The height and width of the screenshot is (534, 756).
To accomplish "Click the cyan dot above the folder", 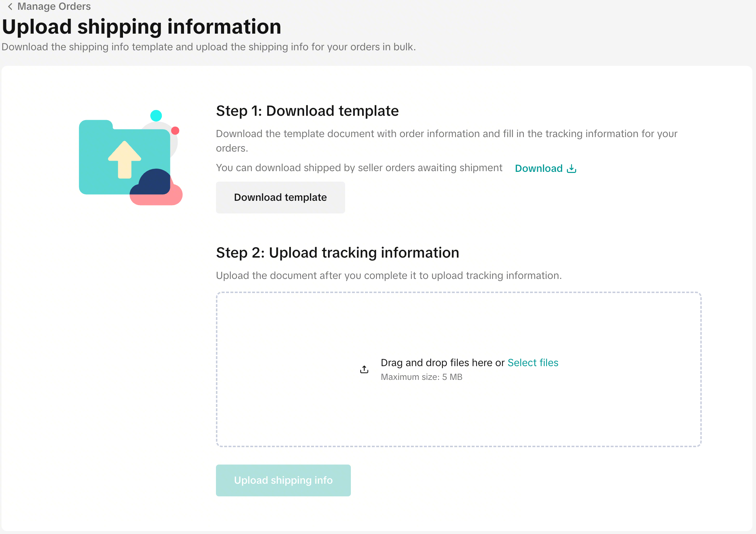I will (156, 115).
